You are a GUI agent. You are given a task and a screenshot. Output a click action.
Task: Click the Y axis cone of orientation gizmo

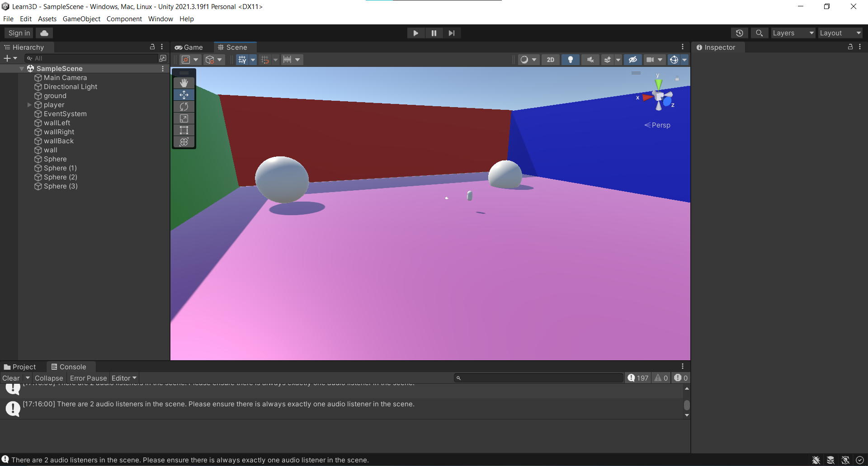tap(659, 84)
